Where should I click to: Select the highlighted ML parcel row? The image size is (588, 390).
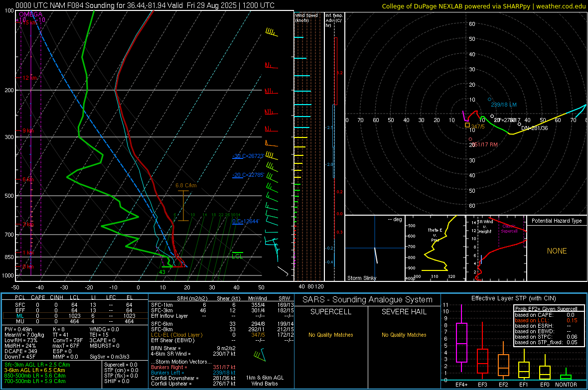[74, 316]
